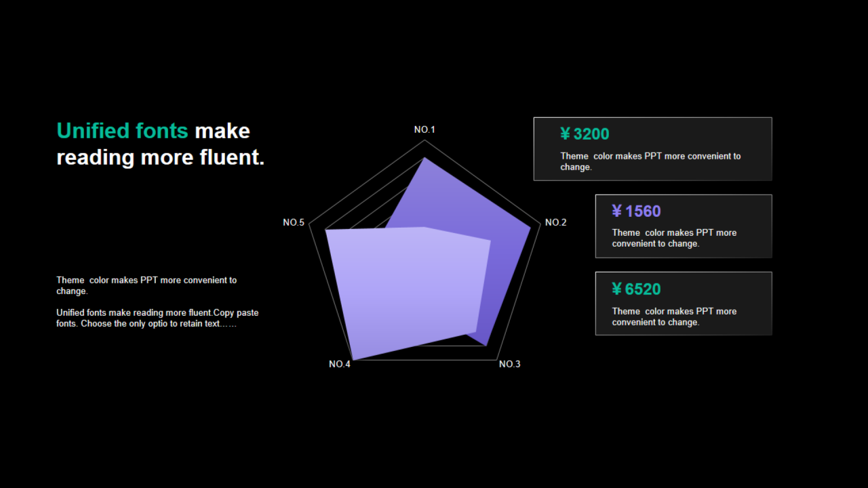Click the green "Unified fonts" heading text
868x488 pixels.
[122, 131]
